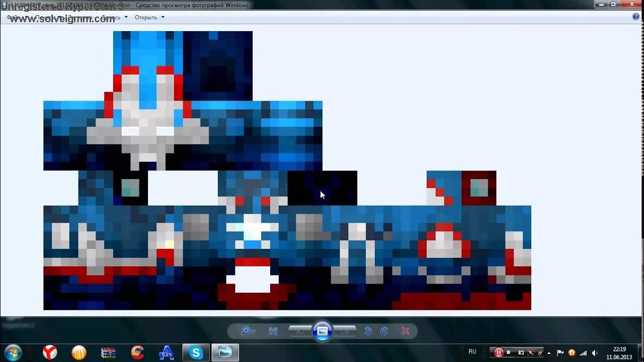Open the orange antivirus tray icon

coord(572,352)
